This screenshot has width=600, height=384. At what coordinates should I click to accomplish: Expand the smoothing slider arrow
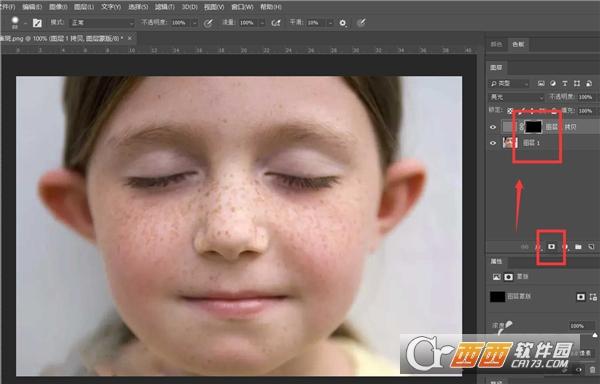(x=330, y=23)
